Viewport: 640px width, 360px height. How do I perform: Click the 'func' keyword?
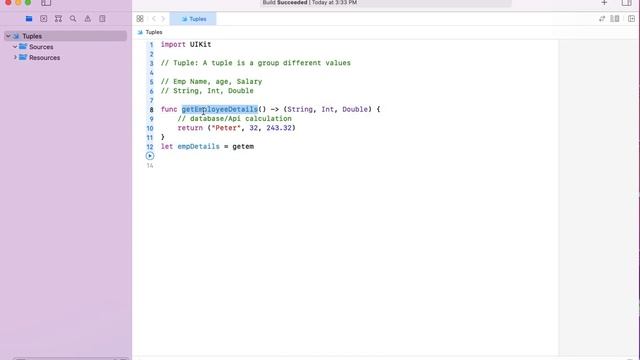[169, 109]
